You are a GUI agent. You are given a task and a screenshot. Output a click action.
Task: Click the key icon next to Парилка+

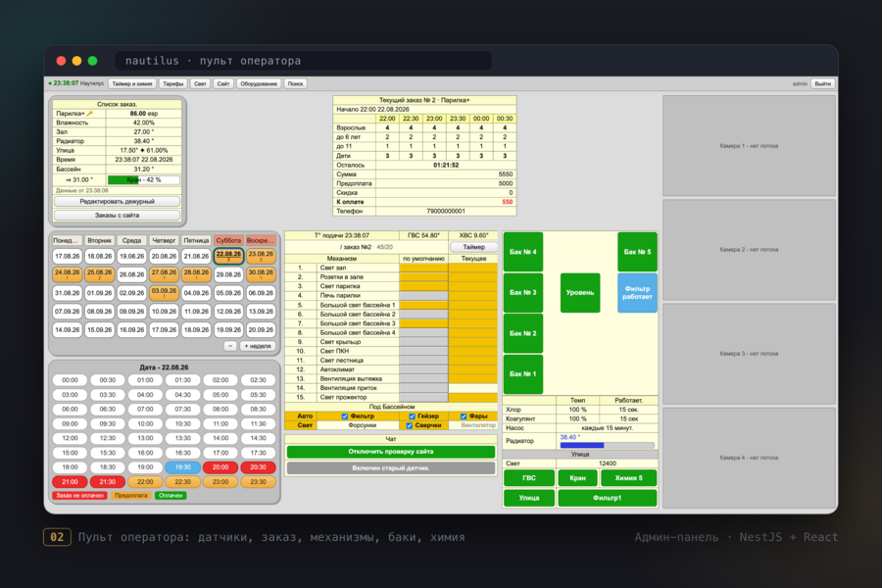(x=90, y=113)
